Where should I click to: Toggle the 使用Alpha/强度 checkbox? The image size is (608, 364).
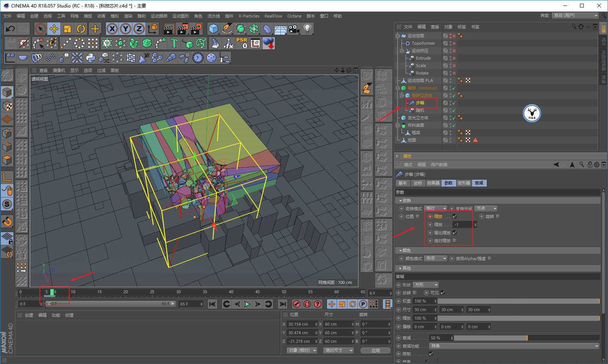pyautogui.click(x=490, y=259)
